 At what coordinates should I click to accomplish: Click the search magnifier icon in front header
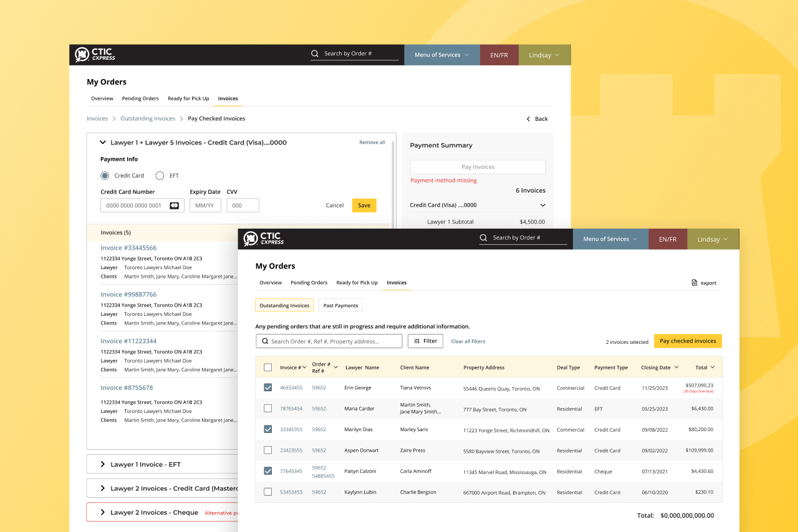(x=484, y=238)
